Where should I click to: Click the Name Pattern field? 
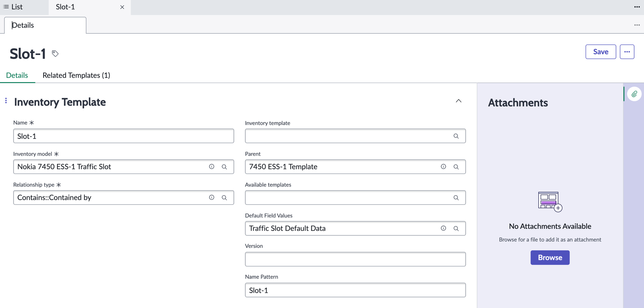click(x=355, y=290)
